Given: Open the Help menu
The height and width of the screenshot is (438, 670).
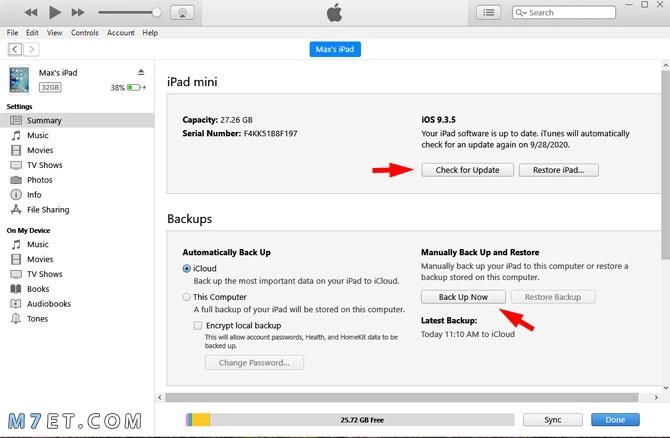Looking at the screenshot, I should [150, 32].
